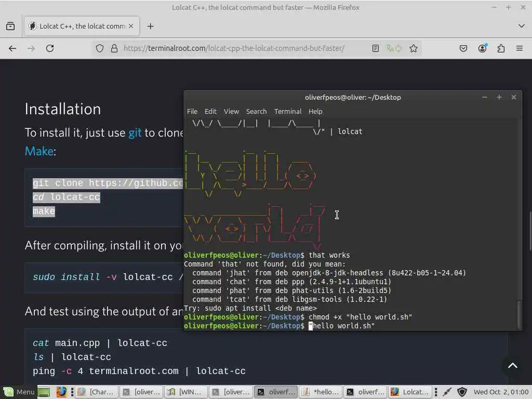The height and width of the screenshot is (399, 532).
Task: Click the highlighted 'make' code line
Action: click(x=44, y=211)
